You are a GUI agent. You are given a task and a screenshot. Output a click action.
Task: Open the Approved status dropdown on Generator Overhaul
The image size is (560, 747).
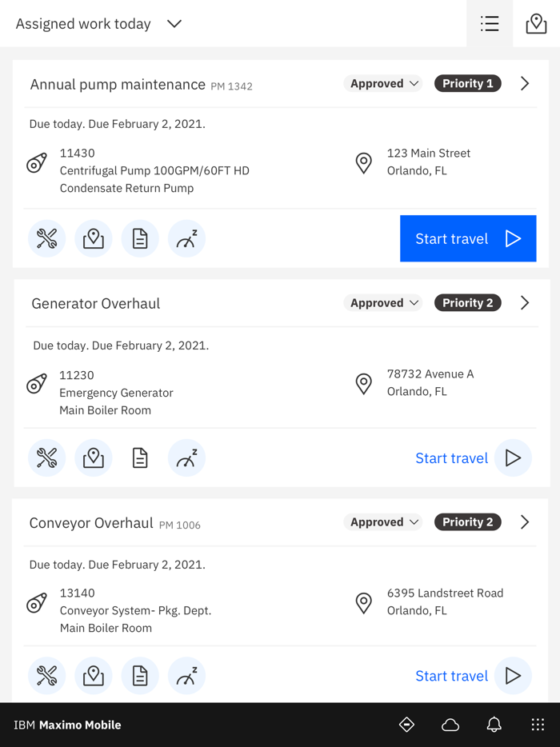tap(382, 302)
